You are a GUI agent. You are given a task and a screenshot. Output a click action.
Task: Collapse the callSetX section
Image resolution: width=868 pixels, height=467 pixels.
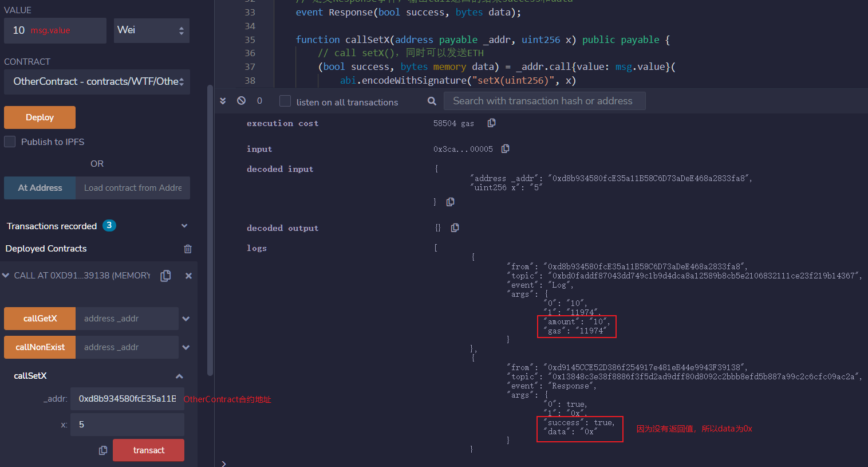179,376
